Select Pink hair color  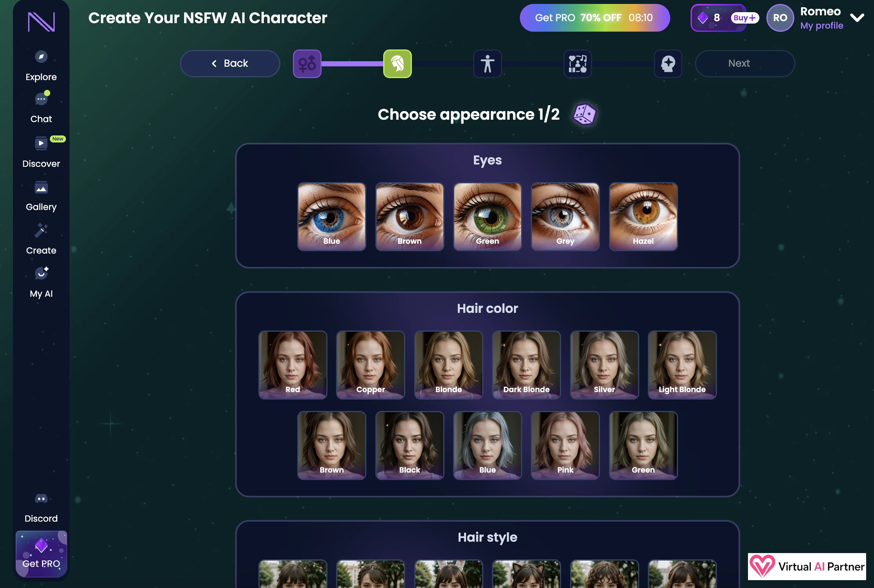click(565, 446)
